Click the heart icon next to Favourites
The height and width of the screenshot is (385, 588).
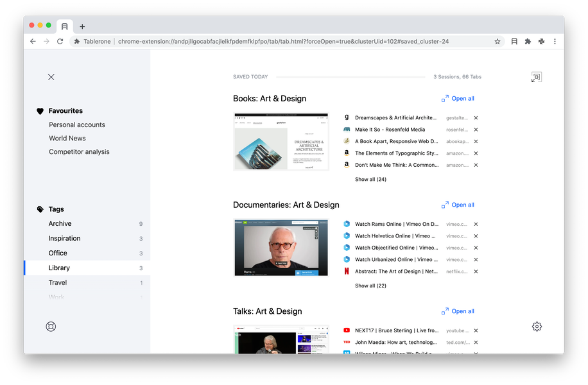tap(40, 110)
